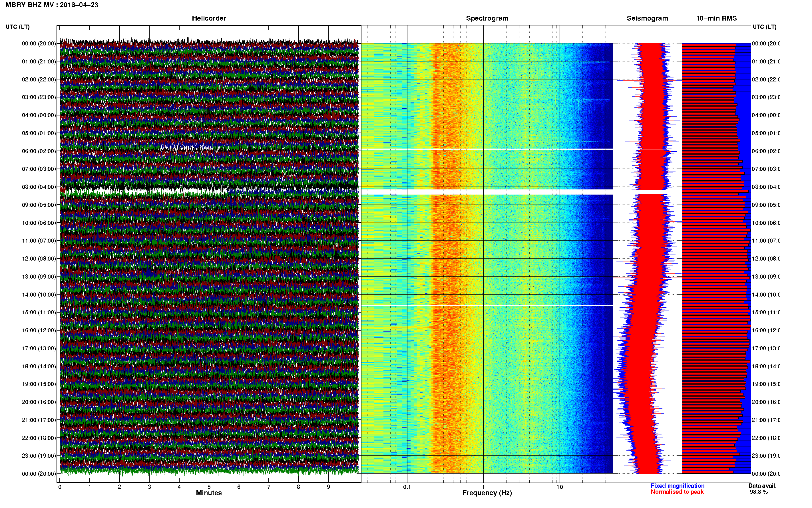Select left time label '21:00 (17:00)'
Viewport: 812px width, 508px height.
point(39,420)
